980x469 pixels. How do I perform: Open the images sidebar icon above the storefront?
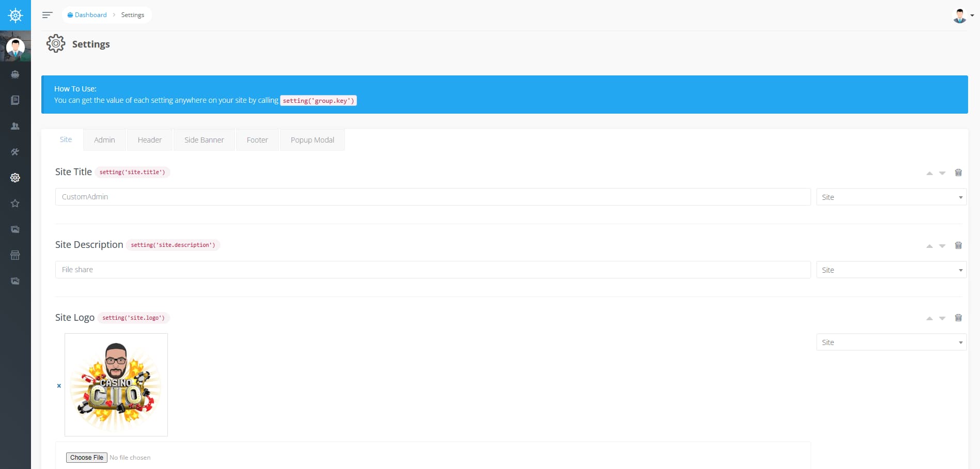[x=15, y=229]
